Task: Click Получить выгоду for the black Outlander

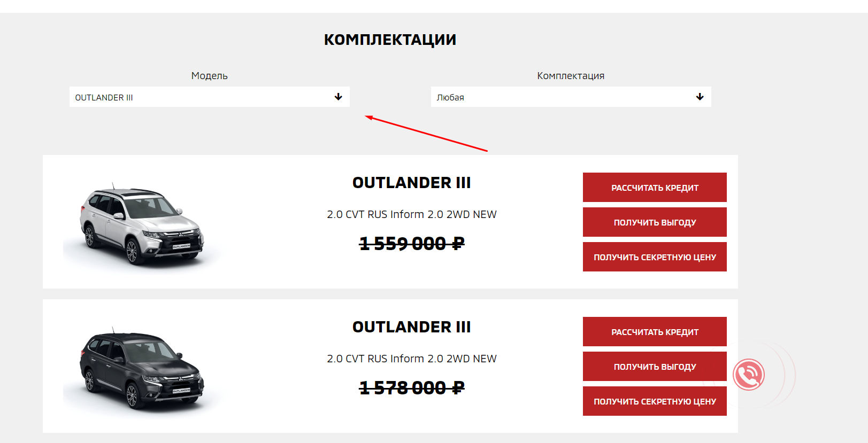Action: 655,367
